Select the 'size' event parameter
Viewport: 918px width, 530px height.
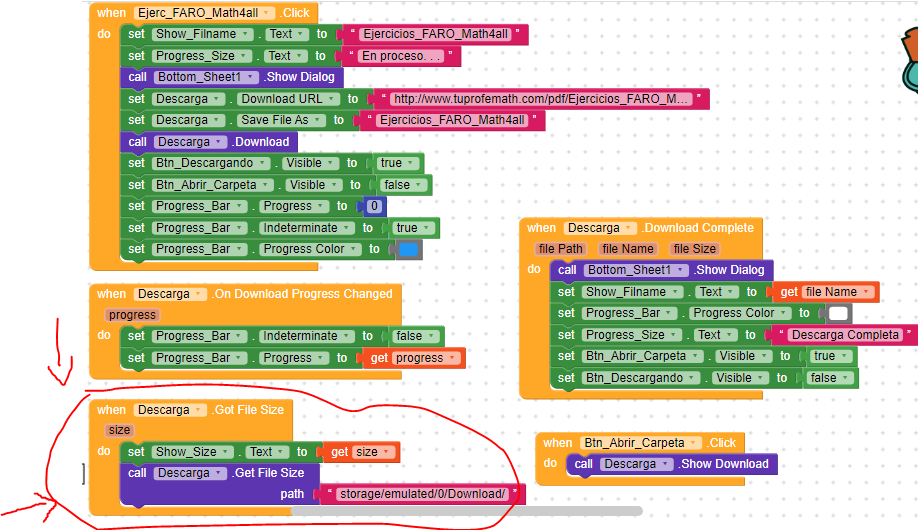click(119, 430)
